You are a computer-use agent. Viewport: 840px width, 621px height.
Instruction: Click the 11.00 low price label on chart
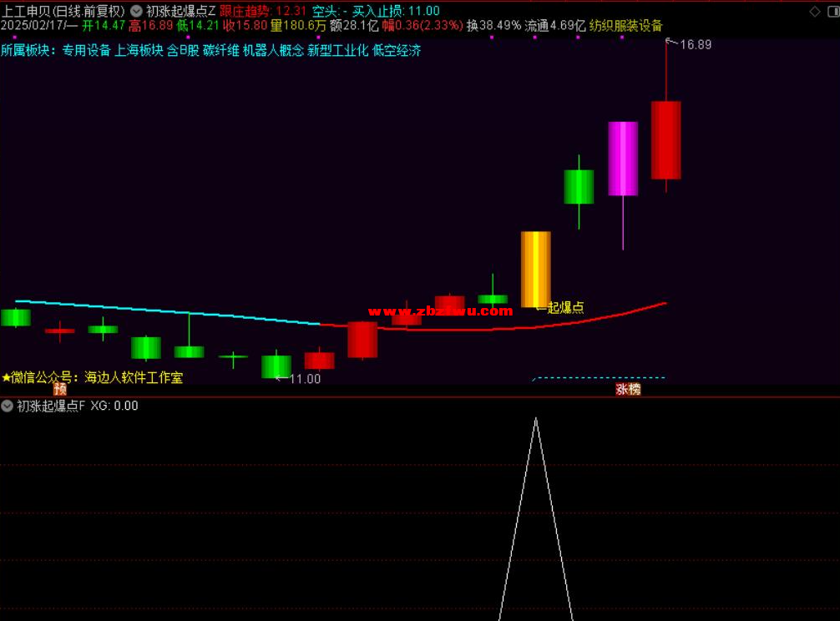click(x=305, y=379)
